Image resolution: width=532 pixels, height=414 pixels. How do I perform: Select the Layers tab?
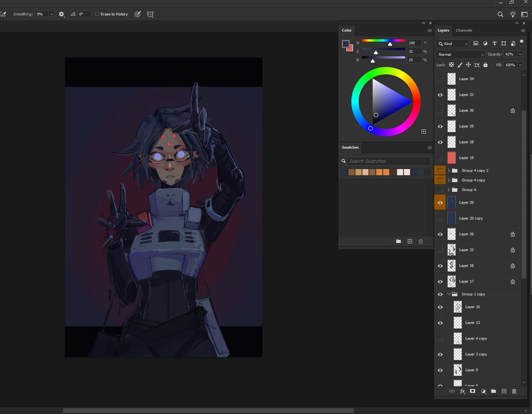pyautogui.click(x=443, y=30)
